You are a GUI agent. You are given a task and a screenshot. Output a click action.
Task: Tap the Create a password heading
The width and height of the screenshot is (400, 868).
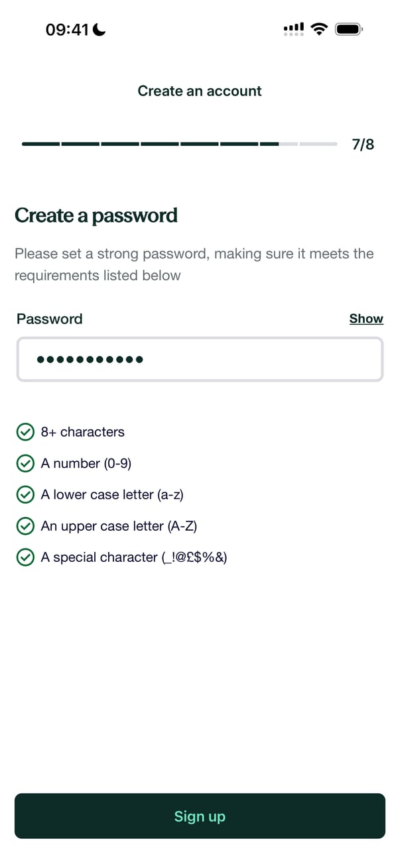point(96,215)
